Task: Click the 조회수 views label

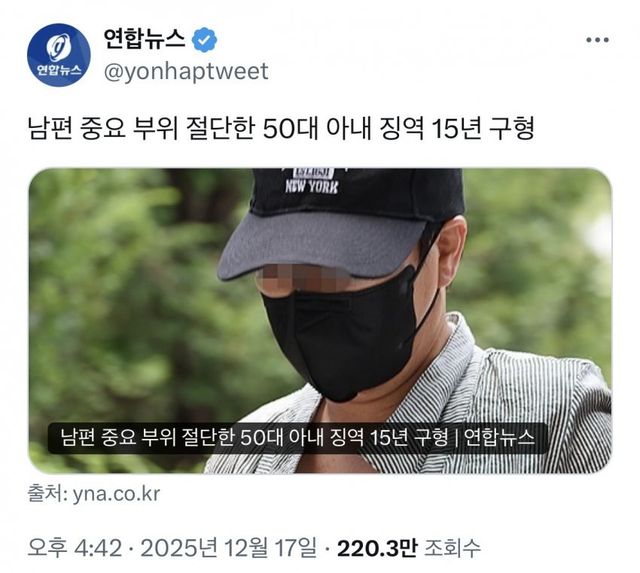Action: coord(452,548)
